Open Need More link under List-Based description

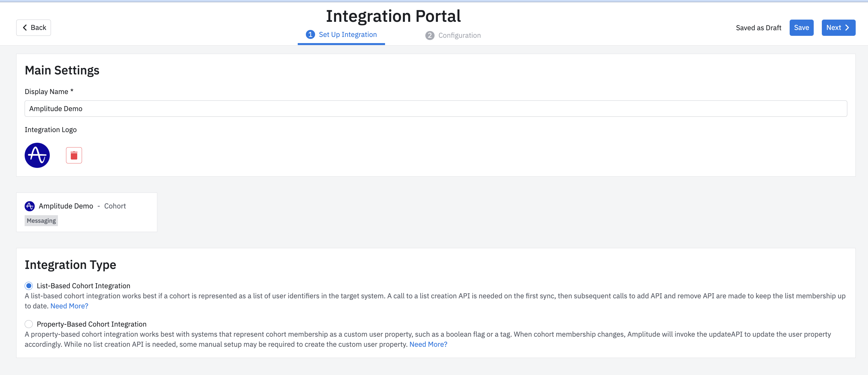[69, 306]
